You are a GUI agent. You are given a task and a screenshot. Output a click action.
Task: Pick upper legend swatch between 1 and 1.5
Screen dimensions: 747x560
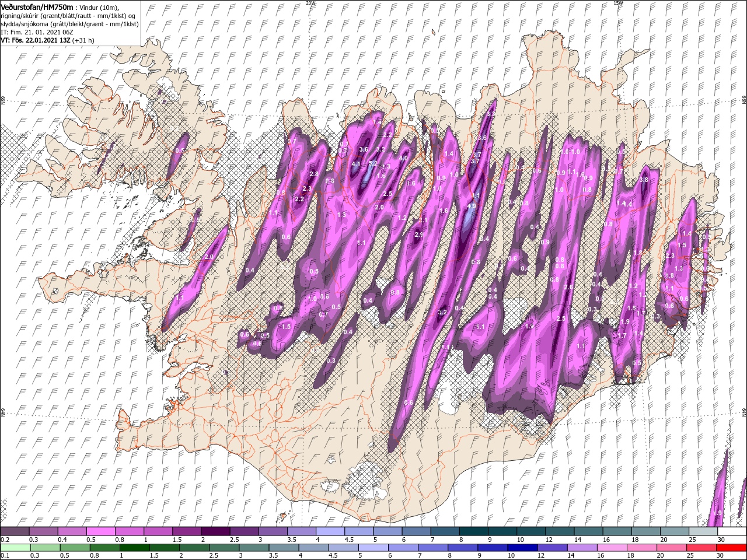(158, 531)
